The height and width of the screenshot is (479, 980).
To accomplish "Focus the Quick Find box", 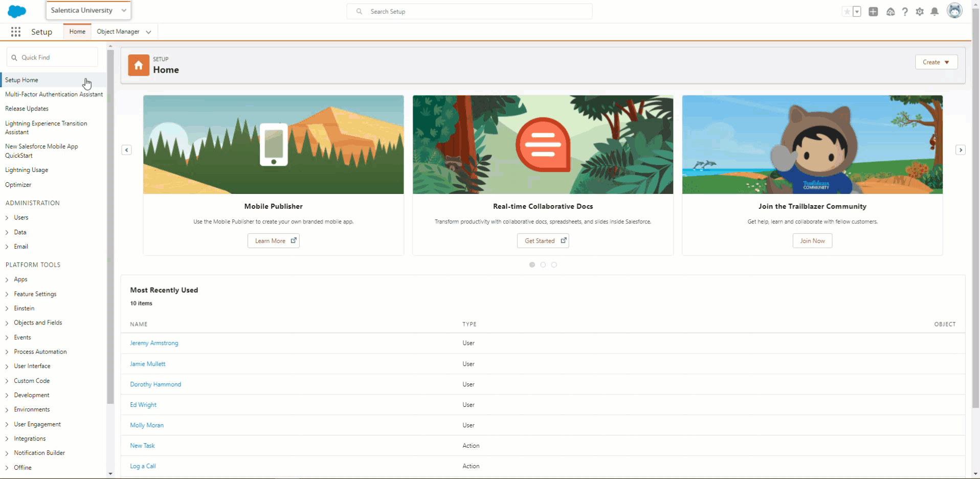I will click(x=52, y=57).
